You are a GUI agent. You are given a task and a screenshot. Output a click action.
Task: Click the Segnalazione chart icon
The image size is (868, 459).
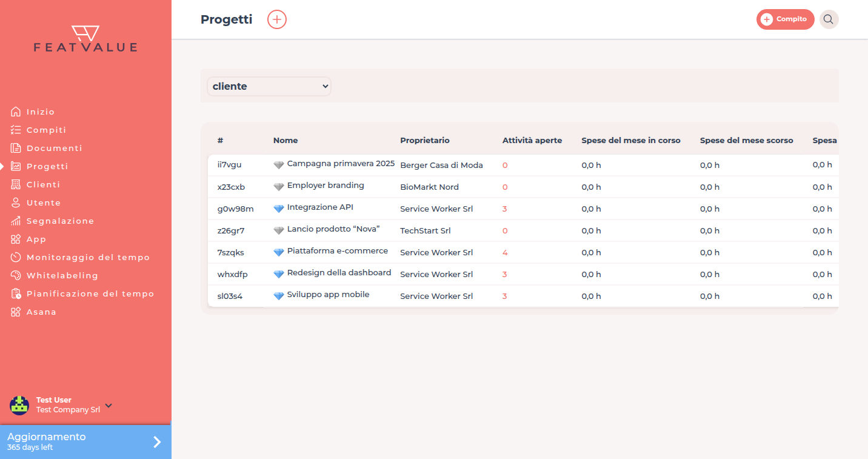click(x=16, y=221)
